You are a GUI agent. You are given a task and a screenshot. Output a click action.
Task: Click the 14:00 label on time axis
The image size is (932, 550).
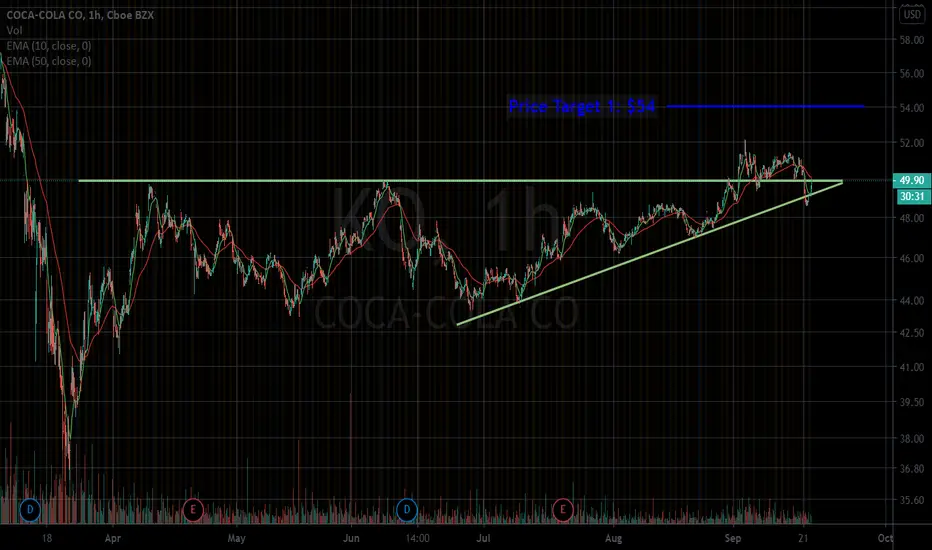417,538
